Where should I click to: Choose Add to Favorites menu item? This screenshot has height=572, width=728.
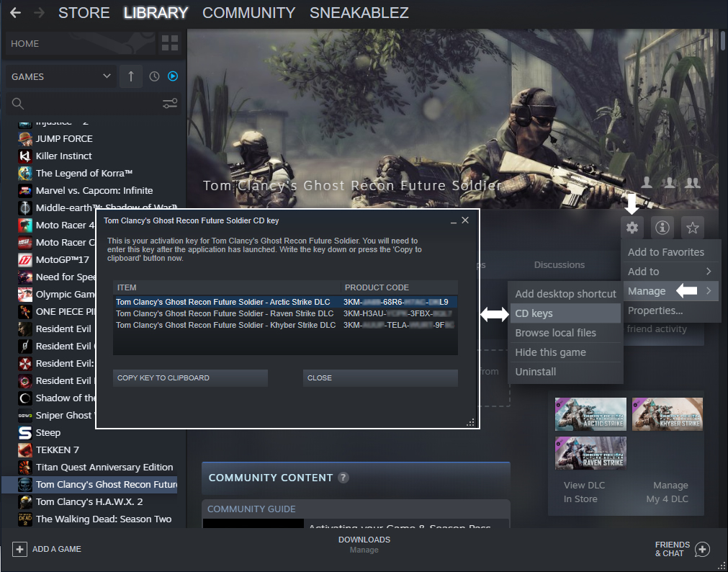(x=671, y=252)
